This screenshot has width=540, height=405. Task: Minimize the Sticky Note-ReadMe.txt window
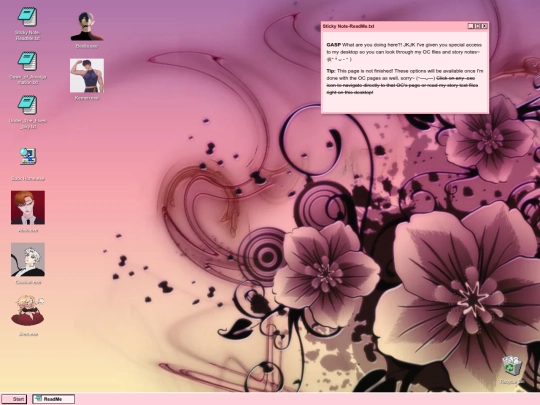470,26
